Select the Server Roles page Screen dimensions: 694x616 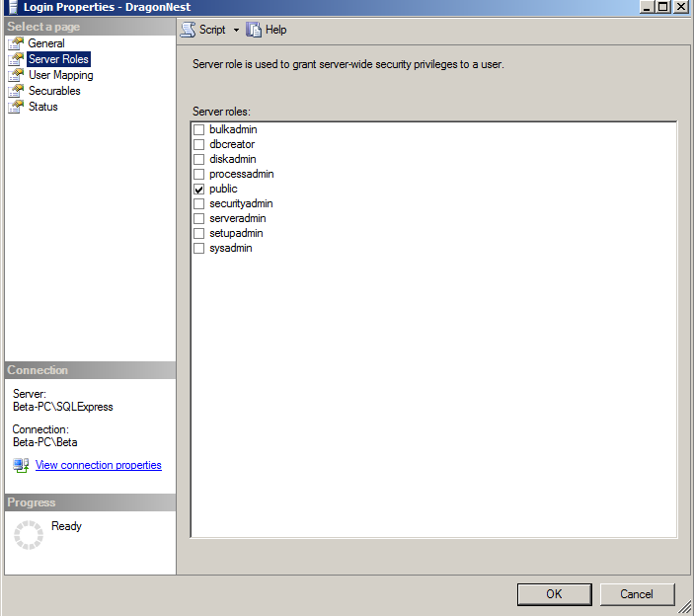pyautogui.click(x=58, y=59)
